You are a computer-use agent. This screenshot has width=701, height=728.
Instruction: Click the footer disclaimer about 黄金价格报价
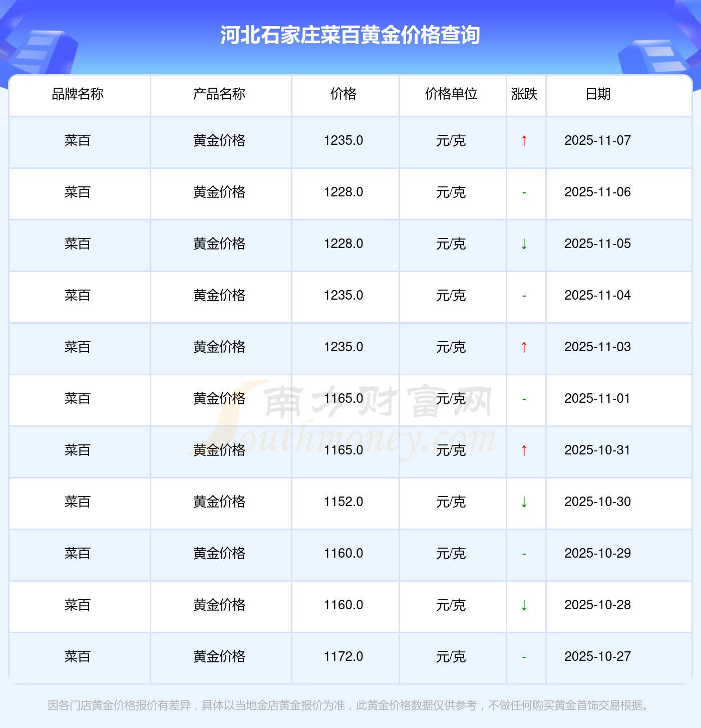[x=350, y=705]
